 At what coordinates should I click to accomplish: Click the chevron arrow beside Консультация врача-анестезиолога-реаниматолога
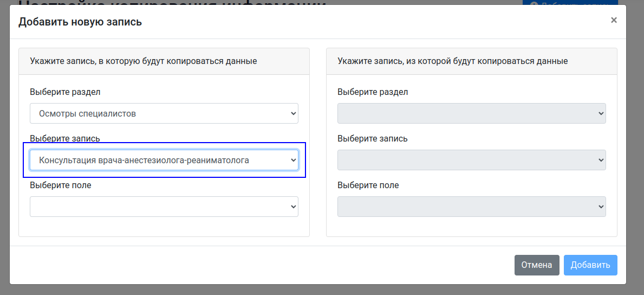click(293, 160)
